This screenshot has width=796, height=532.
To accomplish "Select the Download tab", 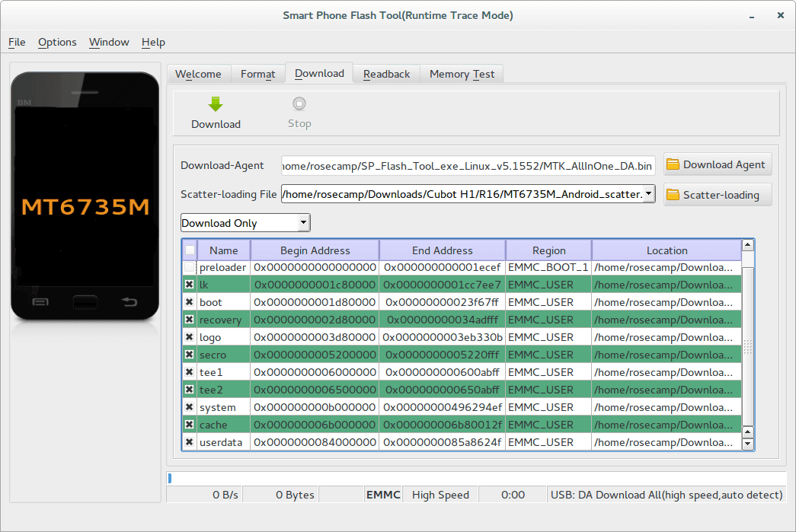I will (319, 73).
